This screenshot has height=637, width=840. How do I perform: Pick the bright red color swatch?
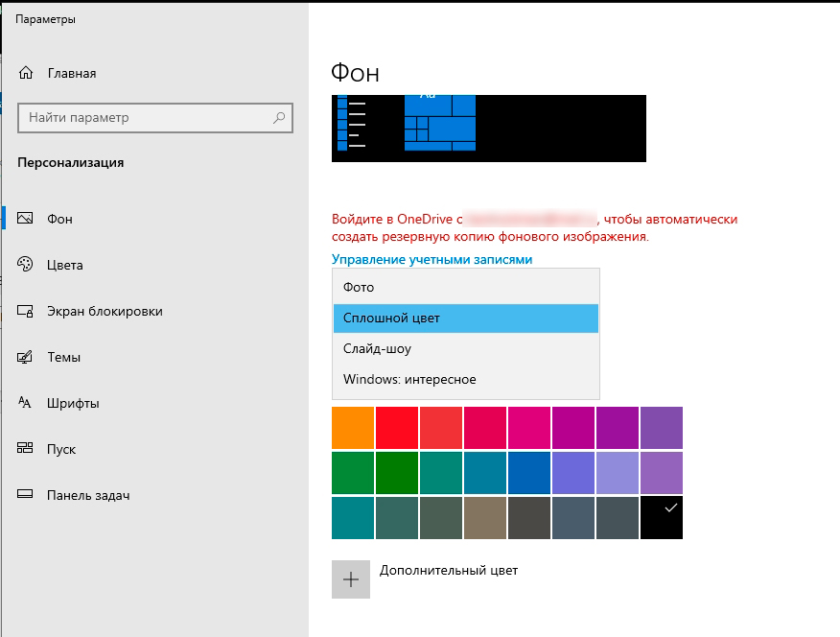click(397, 428)
